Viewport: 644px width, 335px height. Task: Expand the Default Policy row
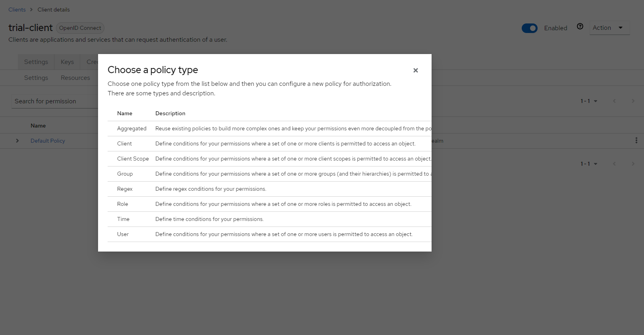pyautogui.click(x=17, y=140)
